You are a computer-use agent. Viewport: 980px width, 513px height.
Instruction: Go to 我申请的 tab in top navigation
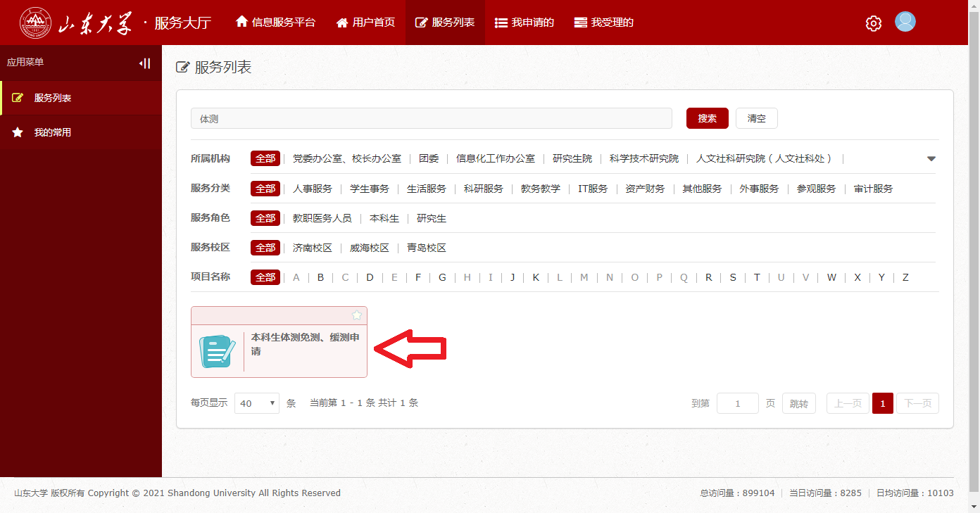[524, 23]
